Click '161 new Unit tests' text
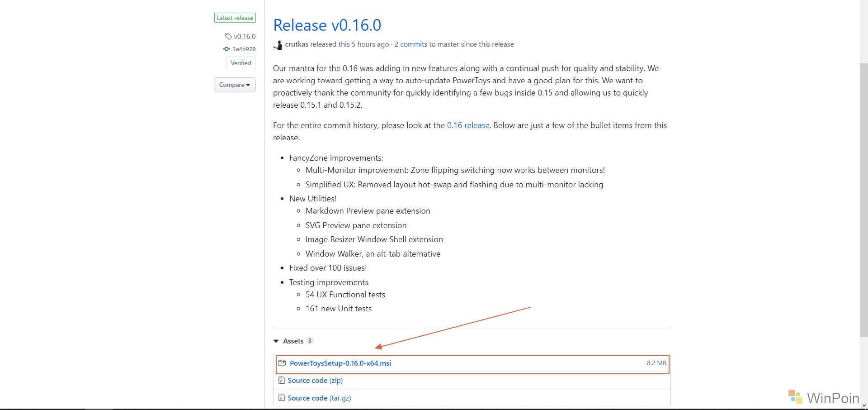The image size is (868, 410). (x=339, y=309)
